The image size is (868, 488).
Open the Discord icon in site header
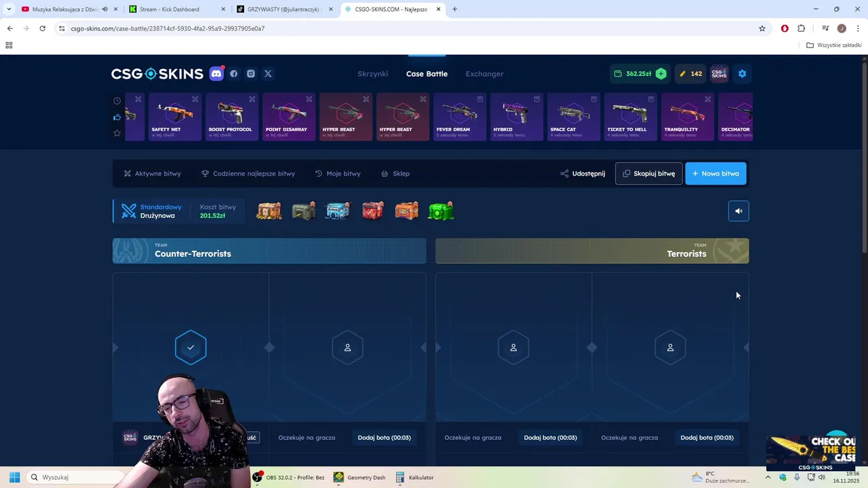tap(216, 74)
